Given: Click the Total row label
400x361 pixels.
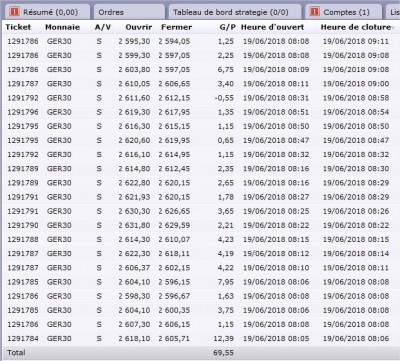Looking at the screenshot, I should pos(16,353).
